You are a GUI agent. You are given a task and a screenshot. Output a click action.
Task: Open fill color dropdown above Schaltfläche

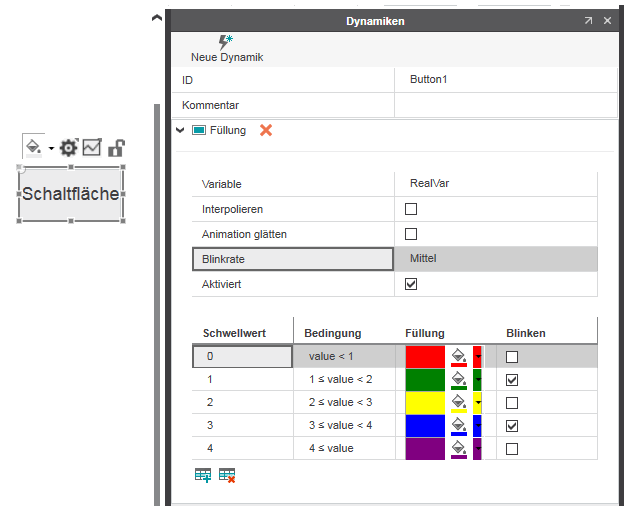(51, 148)
